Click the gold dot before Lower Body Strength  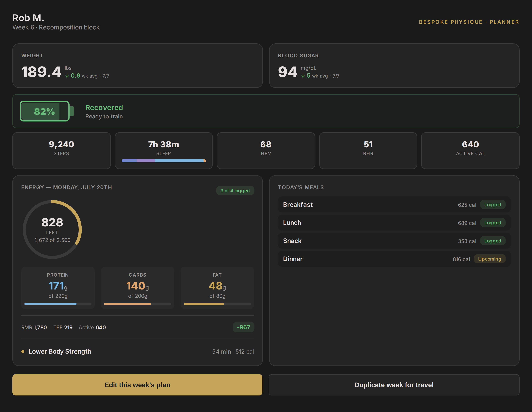(23, 351)
